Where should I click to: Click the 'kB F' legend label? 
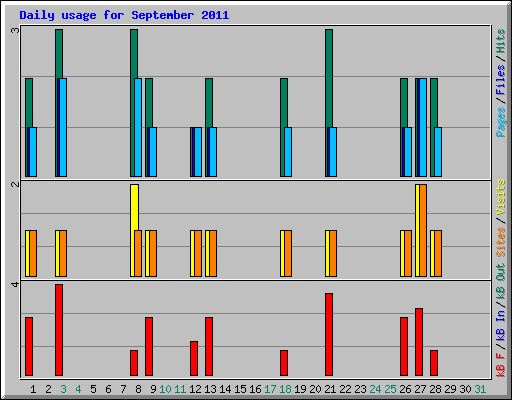coord(500,364)
